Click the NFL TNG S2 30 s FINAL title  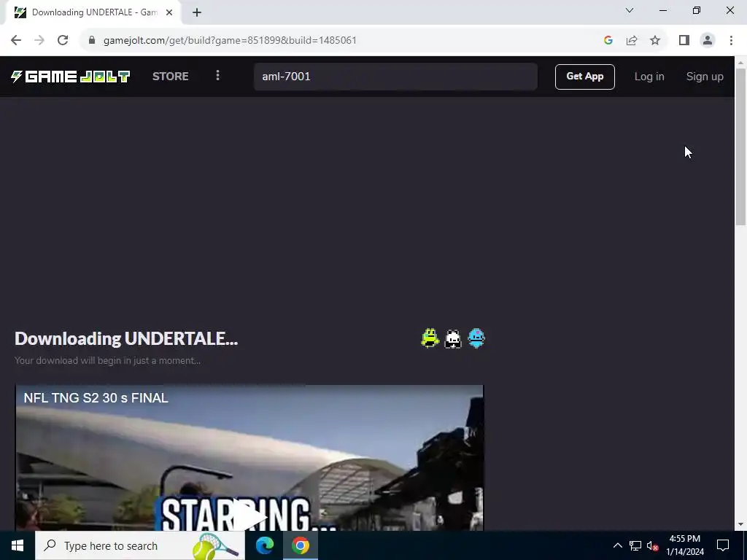tap(96, 398)
